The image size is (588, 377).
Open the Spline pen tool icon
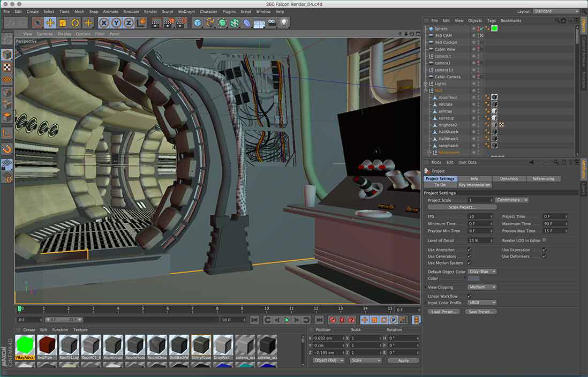pyautogui.click(x=210, y=23)
